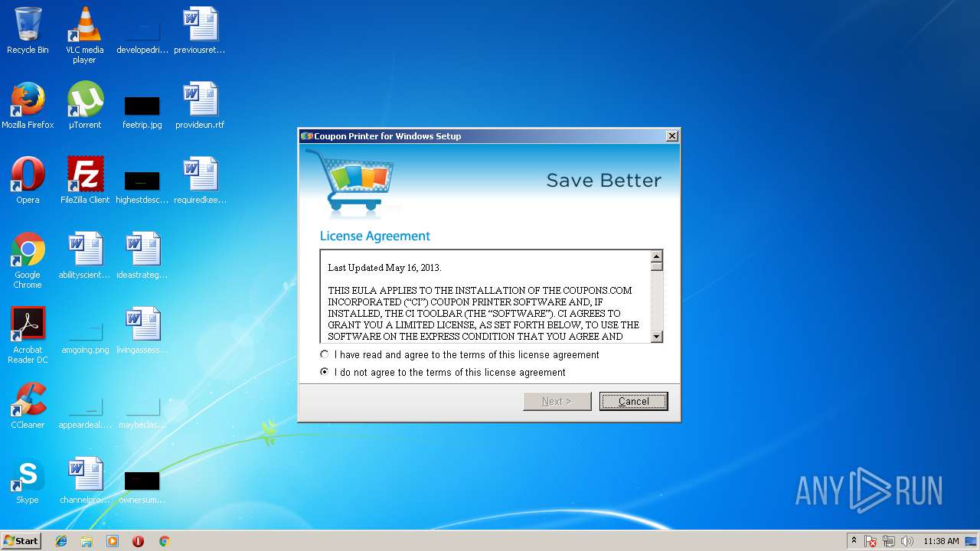Select the livingassess document icon

coord(142,331)
